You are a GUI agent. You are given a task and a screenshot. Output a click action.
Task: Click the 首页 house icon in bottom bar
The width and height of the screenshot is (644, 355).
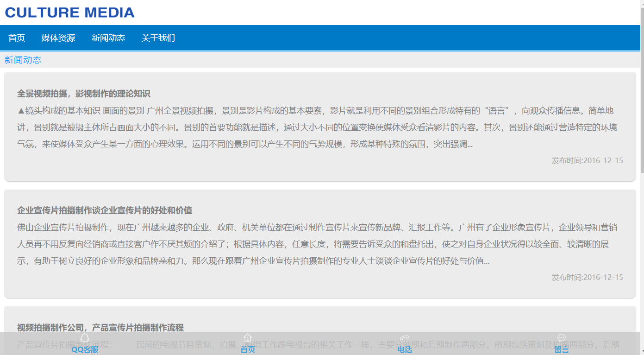[x=248, y=338]
